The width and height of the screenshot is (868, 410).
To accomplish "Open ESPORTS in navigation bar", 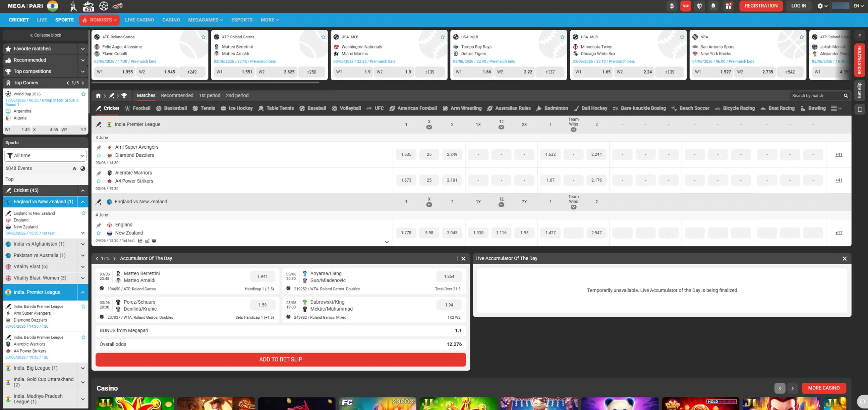I will [242, 20].
